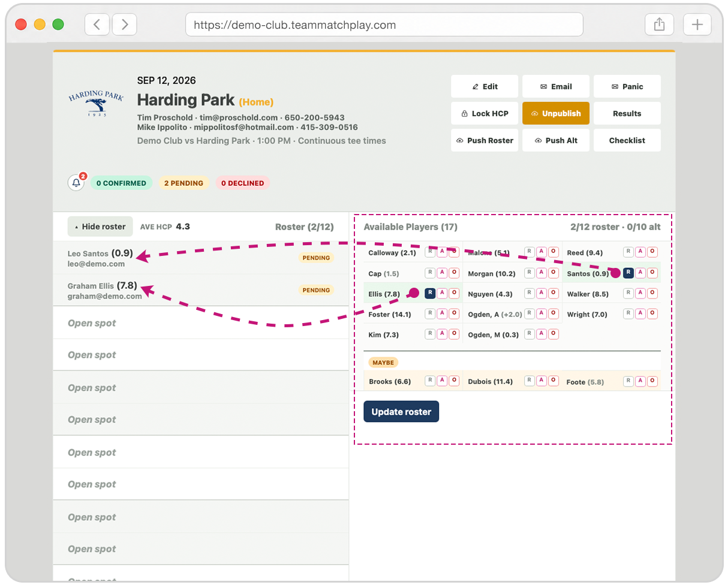Edit the Harding Park match
The image size is (728, 585).
point(485,86)
